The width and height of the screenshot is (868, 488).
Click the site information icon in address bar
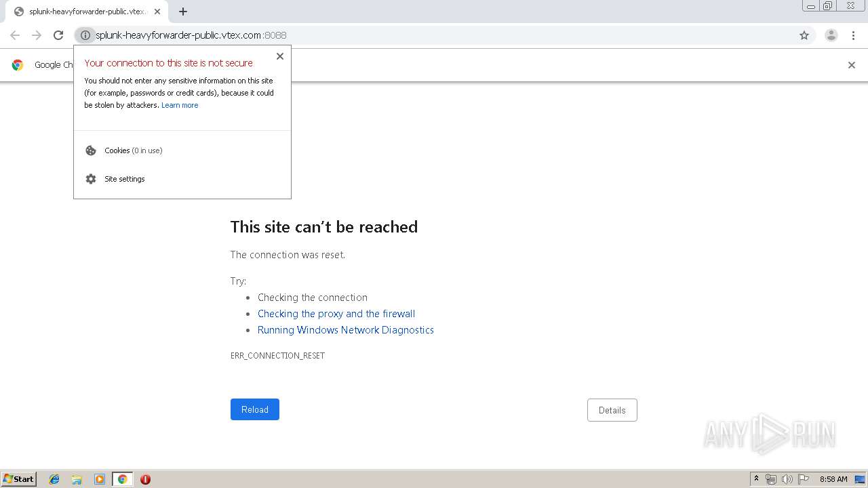click(x=85, y=35)
